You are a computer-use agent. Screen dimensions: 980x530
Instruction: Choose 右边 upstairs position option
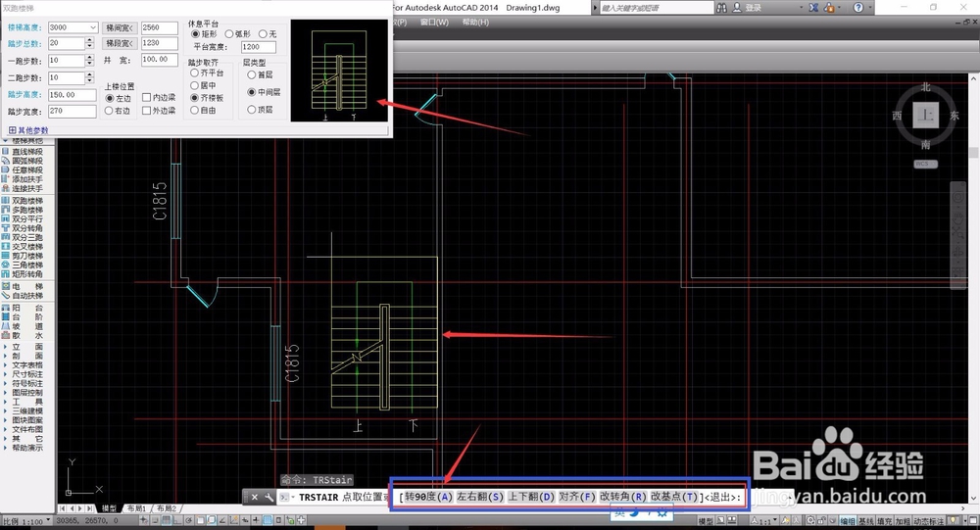(x=118, y=111)
